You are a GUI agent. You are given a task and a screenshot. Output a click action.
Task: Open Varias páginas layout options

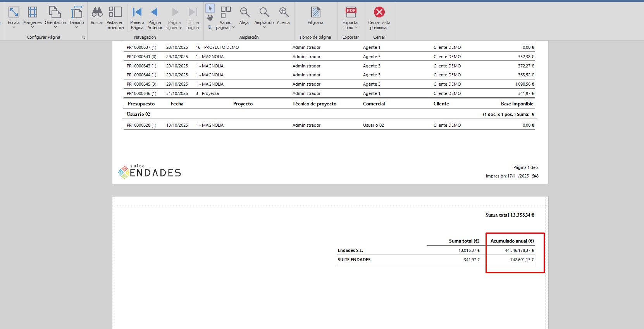[226, 17]
